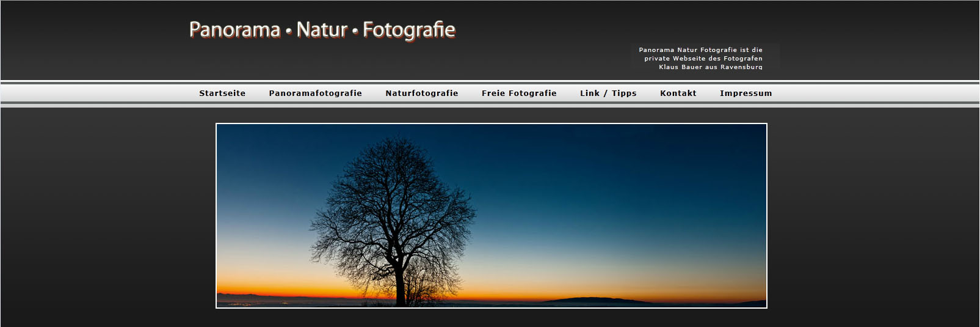
Task: Click the tree trunk at the horizon
Action: click(401, 290)
